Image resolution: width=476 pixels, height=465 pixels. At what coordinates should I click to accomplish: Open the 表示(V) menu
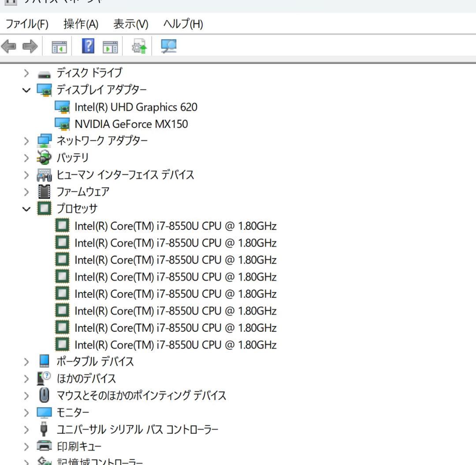129,25
